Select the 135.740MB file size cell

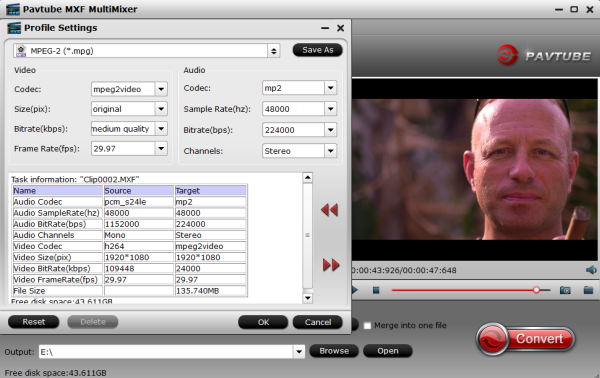[x=210, y=291]
